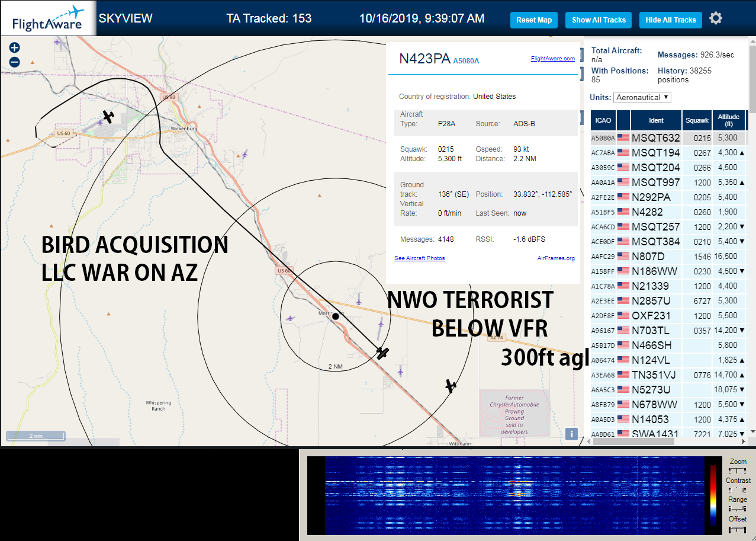Image resolution: width=756 pixels, height=541 pixels.
Task: Click Show All Tracks button
Action: point(599,20)
